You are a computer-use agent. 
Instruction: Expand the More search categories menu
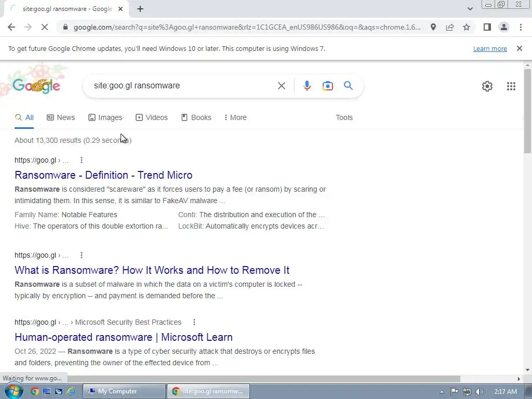(235, 117)
